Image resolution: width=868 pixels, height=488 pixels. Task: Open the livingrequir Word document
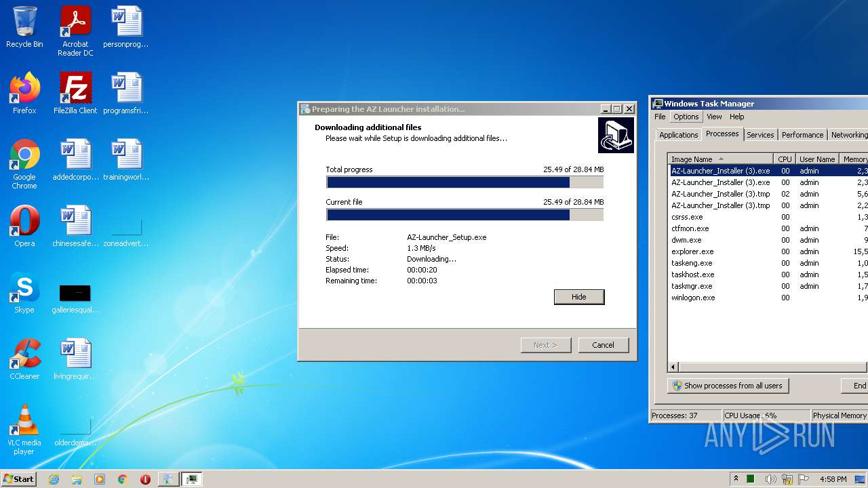(x=75, y=359)
